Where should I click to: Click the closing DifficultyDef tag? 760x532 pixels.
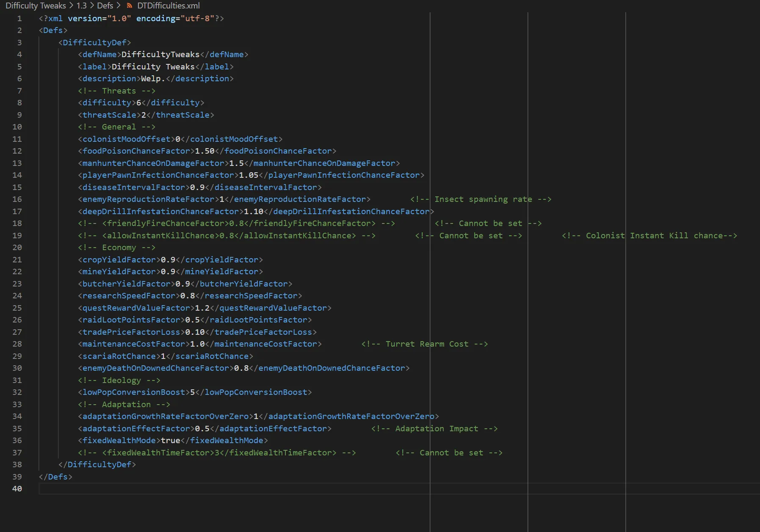point(97,465)
